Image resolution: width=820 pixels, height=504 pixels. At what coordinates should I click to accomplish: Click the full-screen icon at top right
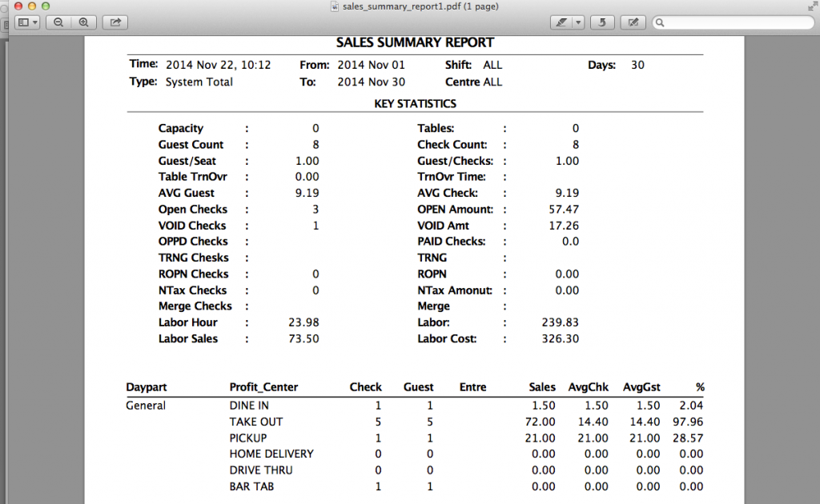click(x=813, y=6)
